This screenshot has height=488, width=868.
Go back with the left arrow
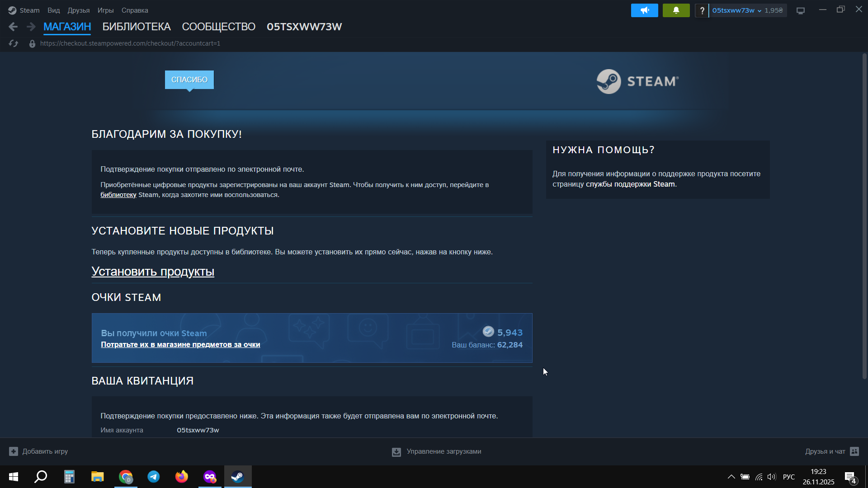pos(13,27)
